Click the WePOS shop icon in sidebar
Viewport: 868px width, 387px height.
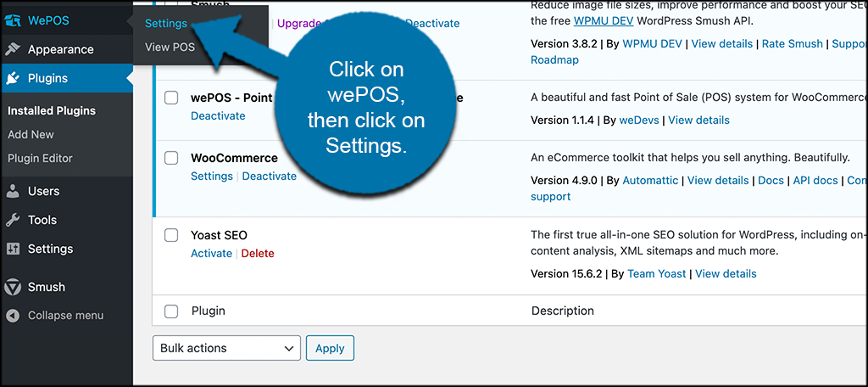point(12,21)
